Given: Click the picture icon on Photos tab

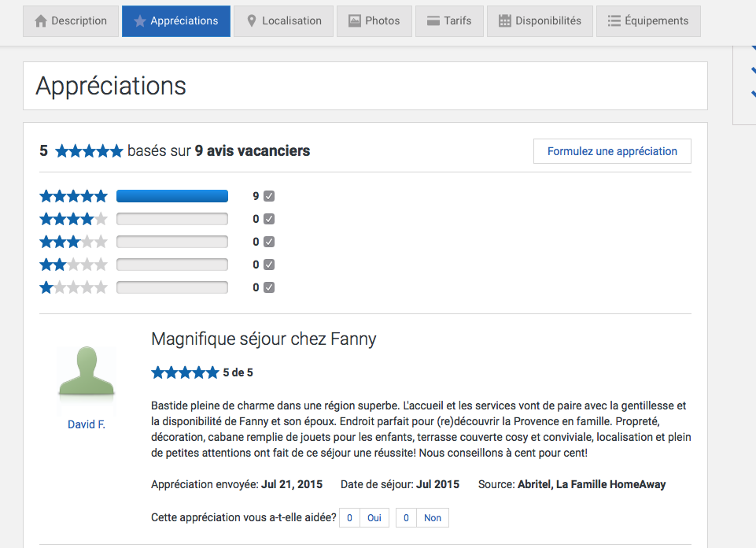Looking at the screenshot, I should click(355, 21).
